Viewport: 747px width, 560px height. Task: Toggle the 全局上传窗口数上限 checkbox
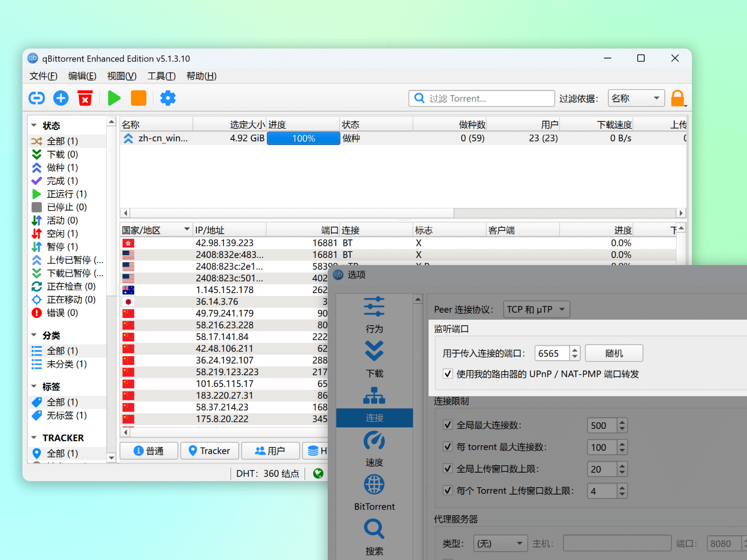click(448, 469)
